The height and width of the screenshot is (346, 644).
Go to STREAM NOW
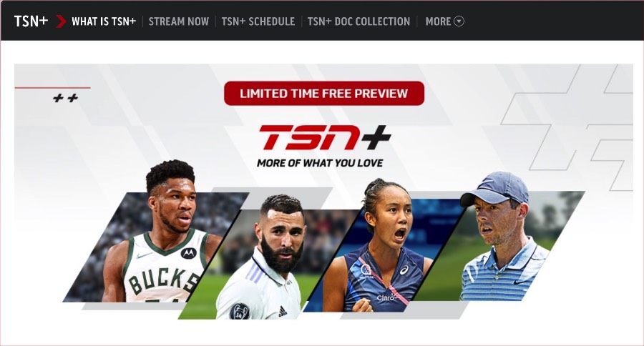click(179, 21)
